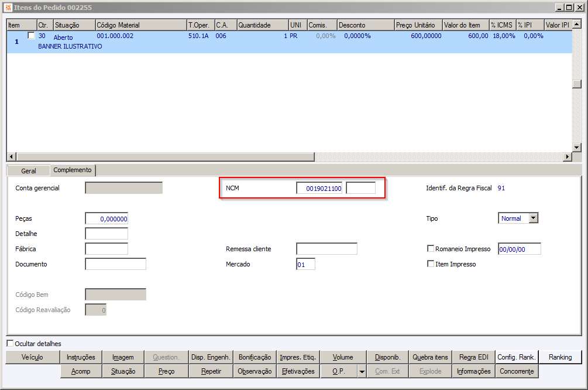Click the vertical scrollbar thumb in grid
The image size is (588, 390).
(x=577, y=84)
